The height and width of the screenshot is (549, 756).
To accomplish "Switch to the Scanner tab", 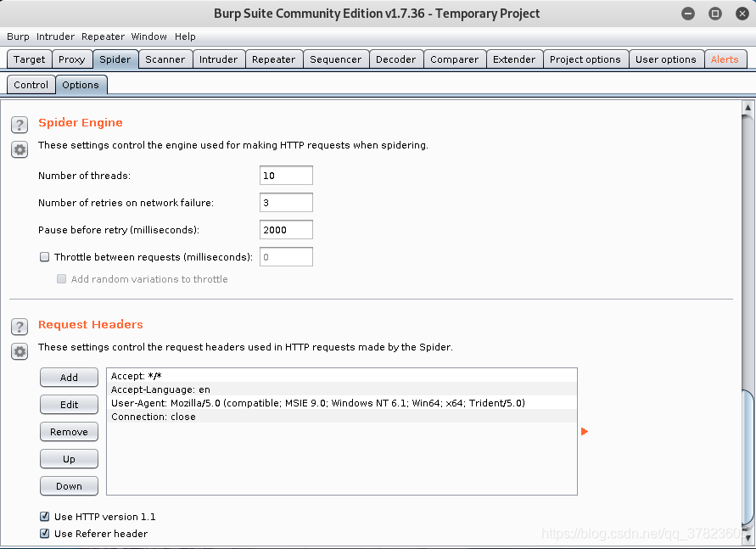I will coord(165,59).
